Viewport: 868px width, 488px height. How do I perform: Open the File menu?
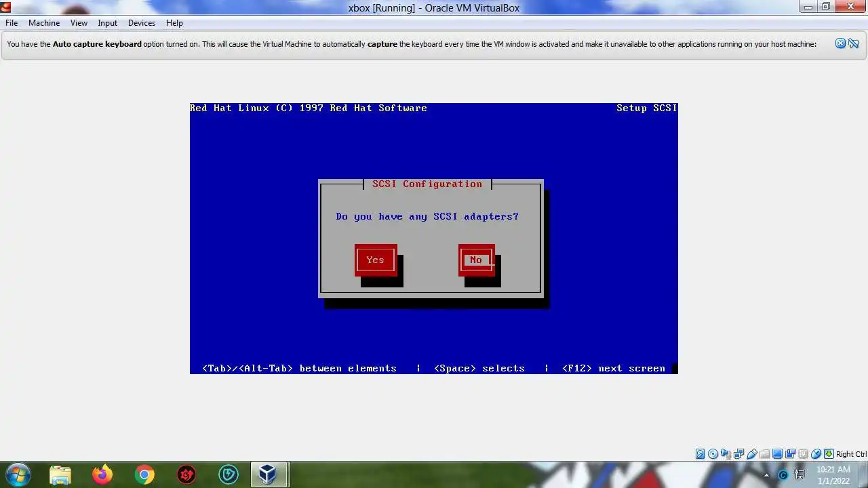click(x=12, y=23)
